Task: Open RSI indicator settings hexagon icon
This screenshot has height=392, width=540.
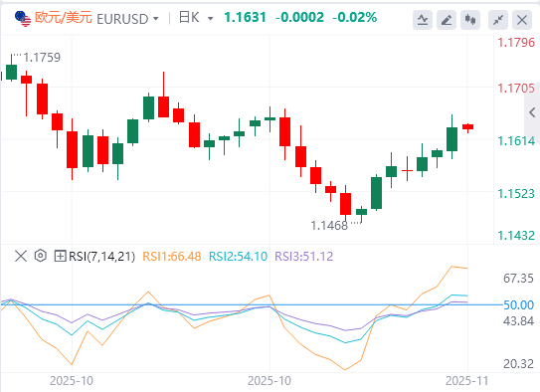Action: 41,256
